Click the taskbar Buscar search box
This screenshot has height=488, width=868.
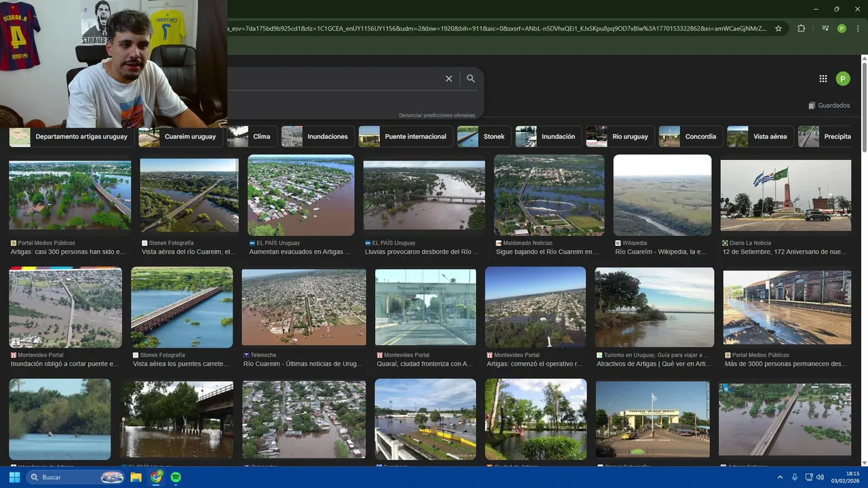(76, 477)
